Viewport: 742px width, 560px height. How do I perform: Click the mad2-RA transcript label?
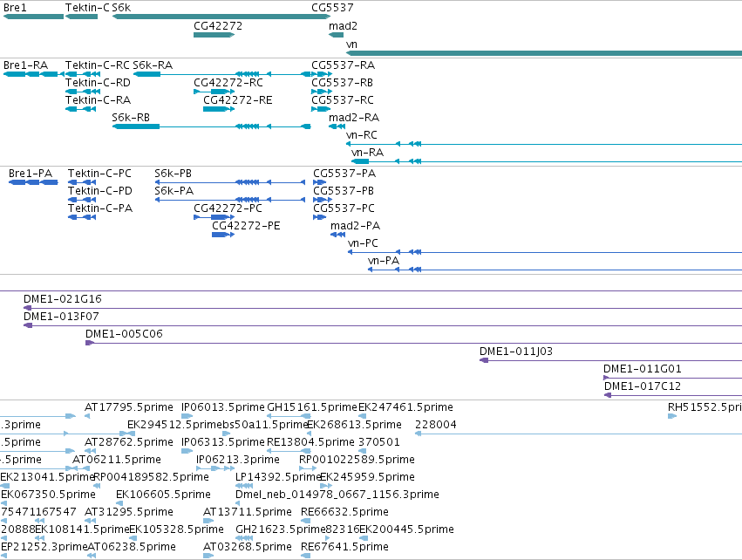(x=354, y=118)
